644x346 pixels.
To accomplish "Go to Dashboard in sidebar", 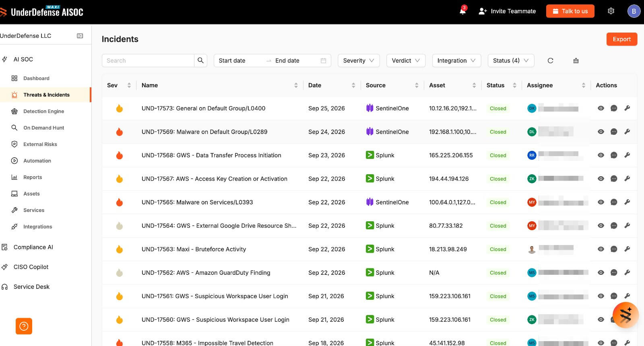I will tap(36, 78).
